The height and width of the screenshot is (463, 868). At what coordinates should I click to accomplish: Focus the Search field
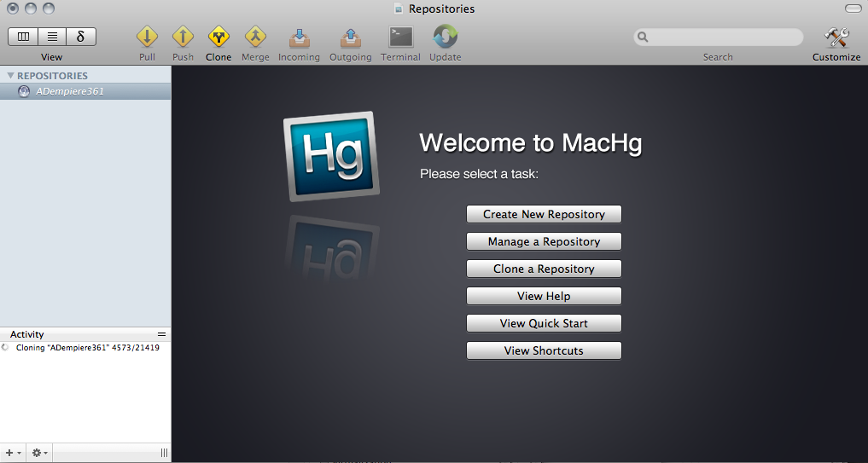718,37
